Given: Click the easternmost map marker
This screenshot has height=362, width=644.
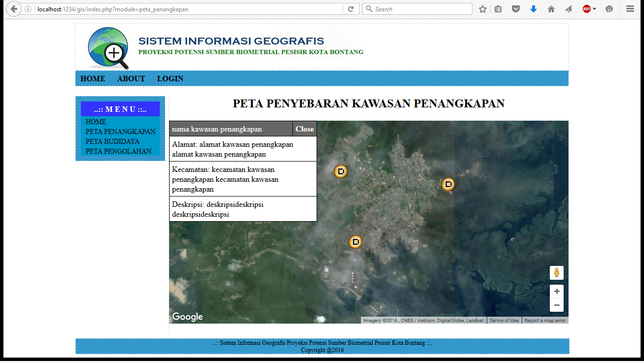Looking at the screenshot, I should (448, 184).
